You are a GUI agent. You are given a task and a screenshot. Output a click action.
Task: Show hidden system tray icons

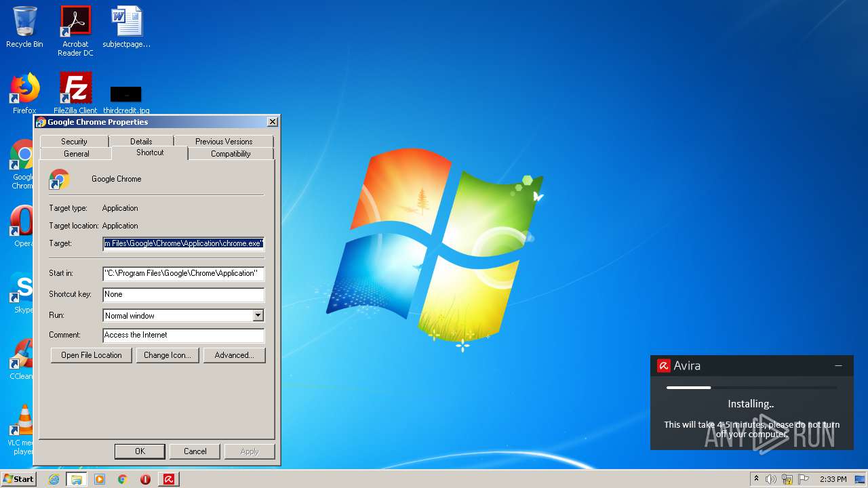point(756,479)
